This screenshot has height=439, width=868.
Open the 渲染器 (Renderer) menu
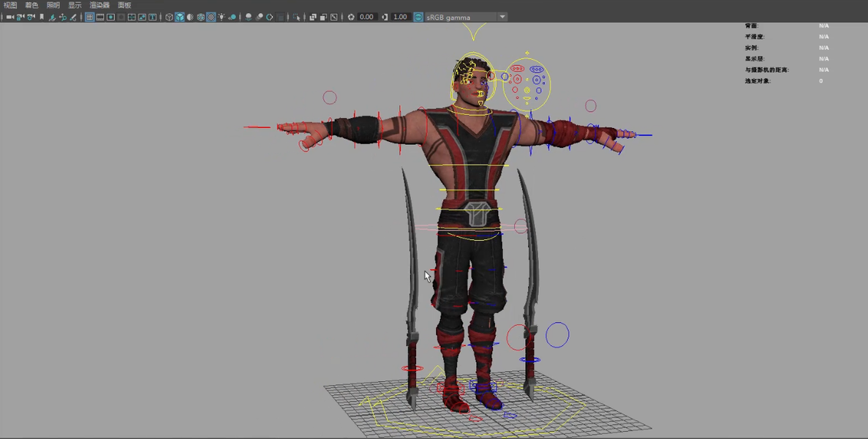click(99, 5)
